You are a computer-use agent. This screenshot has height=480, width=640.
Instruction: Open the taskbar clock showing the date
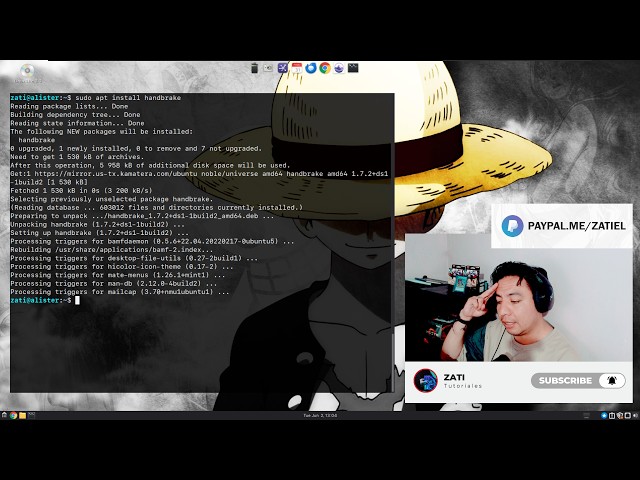320,416
